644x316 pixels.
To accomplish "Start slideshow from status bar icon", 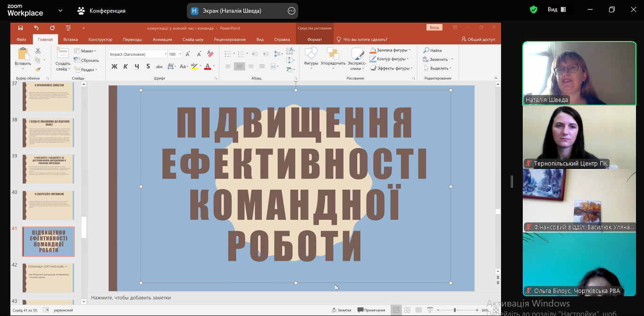I will coord(430,310).
